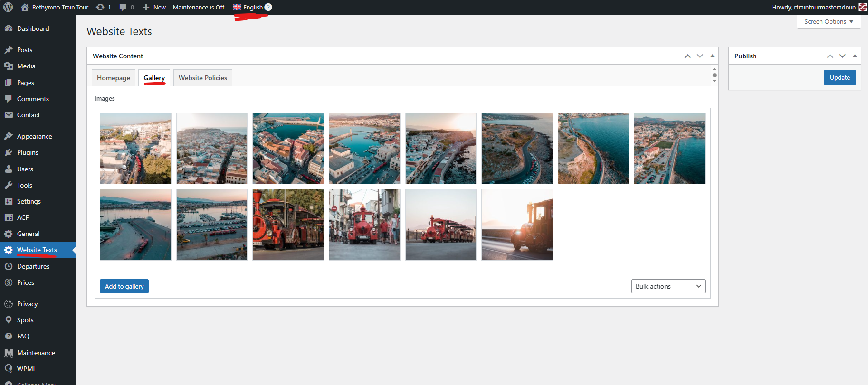Click the Dashboard gauge icon
This screenshot has width=868, height=385.
click(x=9, y=28)
